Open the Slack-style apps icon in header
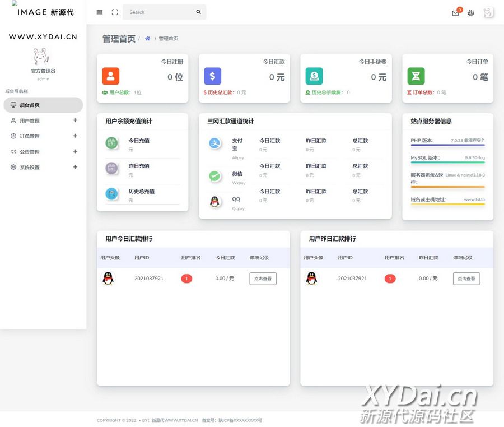504x427 pixels. [x=470, y=13]
